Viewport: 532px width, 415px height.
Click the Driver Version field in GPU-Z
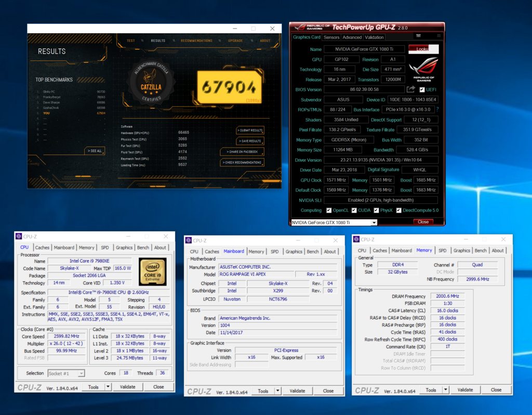(x=381, y=160)
